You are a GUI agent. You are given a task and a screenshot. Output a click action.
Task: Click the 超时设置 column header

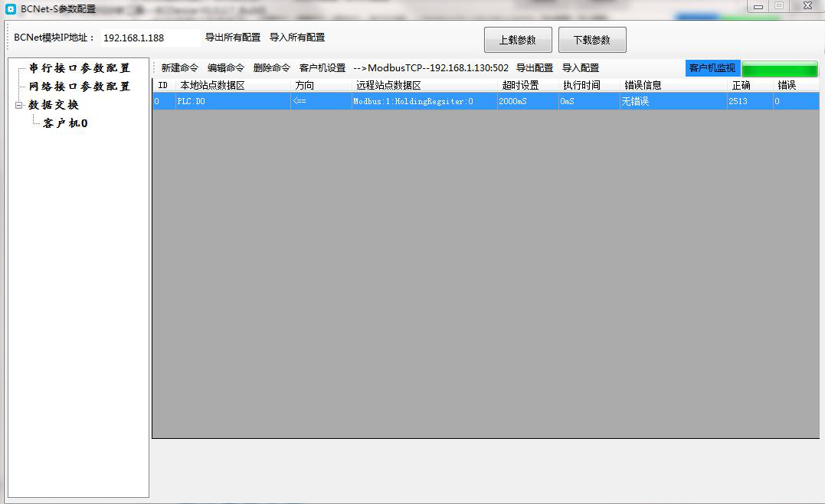pos(528,85)
